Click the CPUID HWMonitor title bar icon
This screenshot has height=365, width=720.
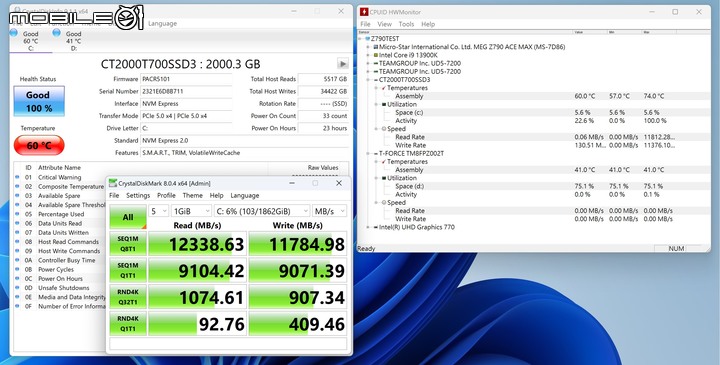pyautogui.click(x=364, y=12)
